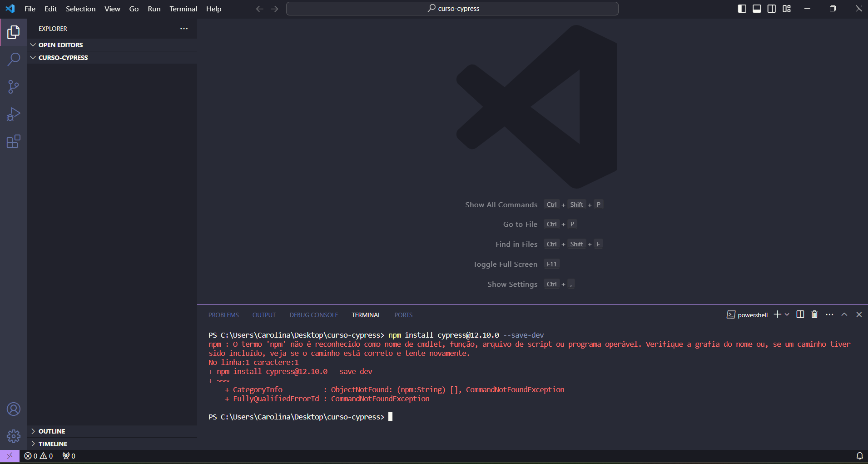Screen dimensions: 868x464
Task: Open the Edit menu
Action: click(50, 9)
